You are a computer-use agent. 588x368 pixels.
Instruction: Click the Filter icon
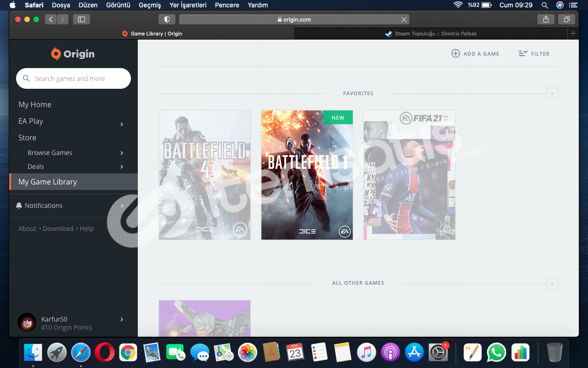click(x=523, y=53)
